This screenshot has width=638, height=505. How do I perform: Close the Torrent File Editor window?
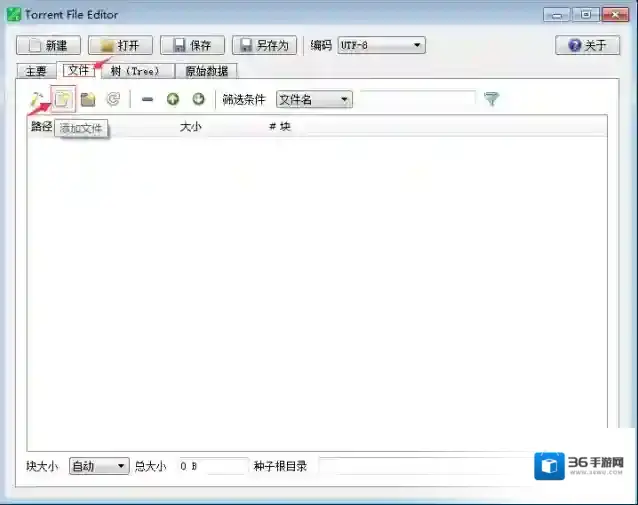tap(615, 15)
